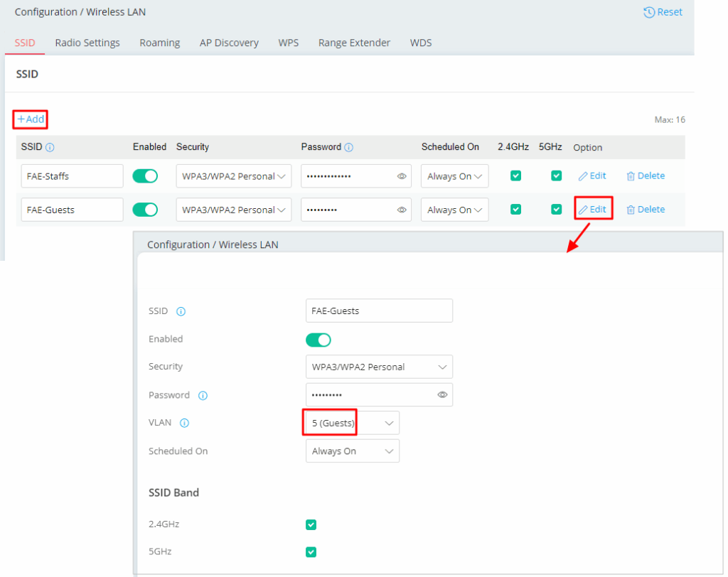Click Delete trash icon for FAE-Staffs
728x577 pixels.
(x=631, y=176)
